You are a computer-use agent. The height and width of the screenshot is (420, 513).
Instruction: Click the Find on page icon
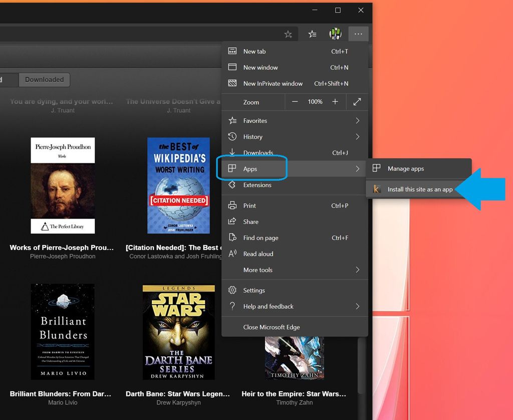click(232, 237)
